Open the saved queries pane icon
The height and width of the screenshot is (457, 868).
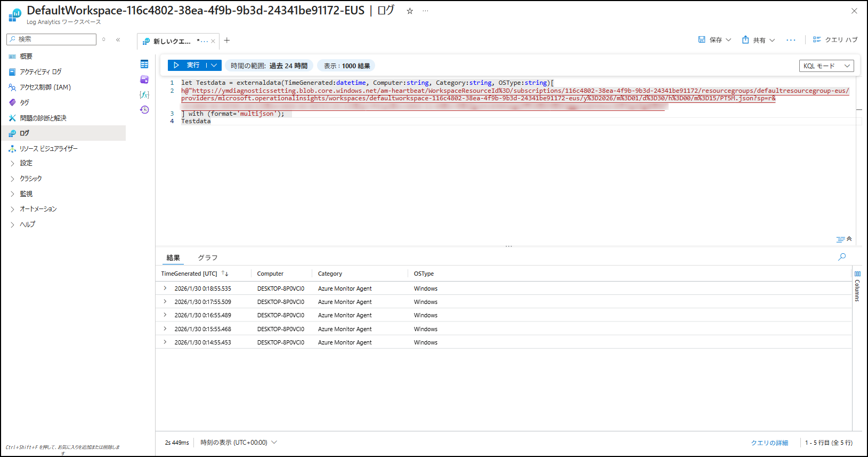pos(144,79)
